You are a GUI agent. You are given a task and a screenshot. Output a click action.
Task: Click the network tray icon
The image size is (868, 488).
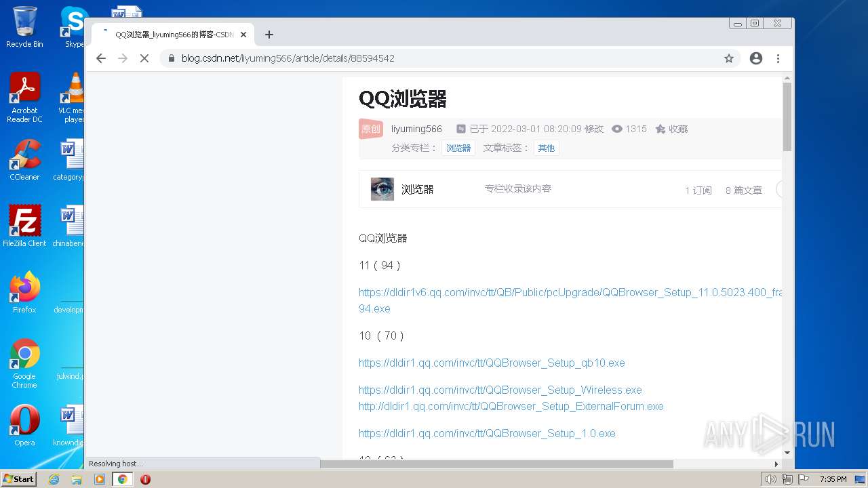point(787,479)
